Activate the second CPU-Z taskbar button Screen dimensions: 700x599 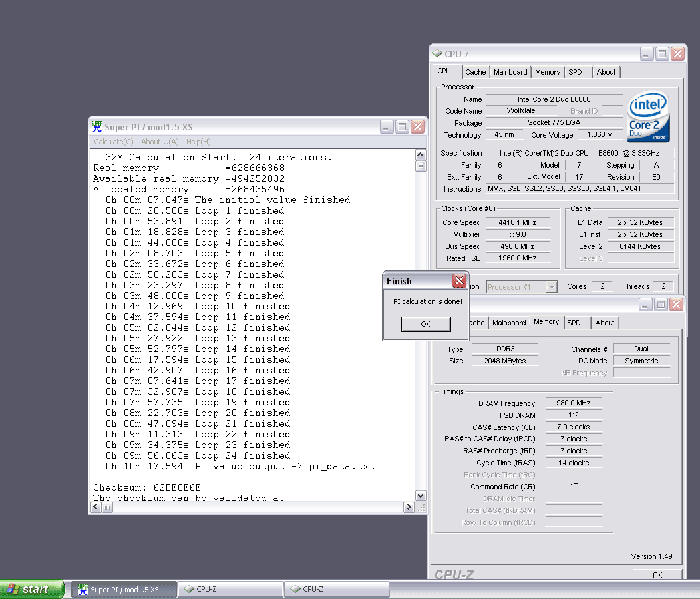pos(337,590)
